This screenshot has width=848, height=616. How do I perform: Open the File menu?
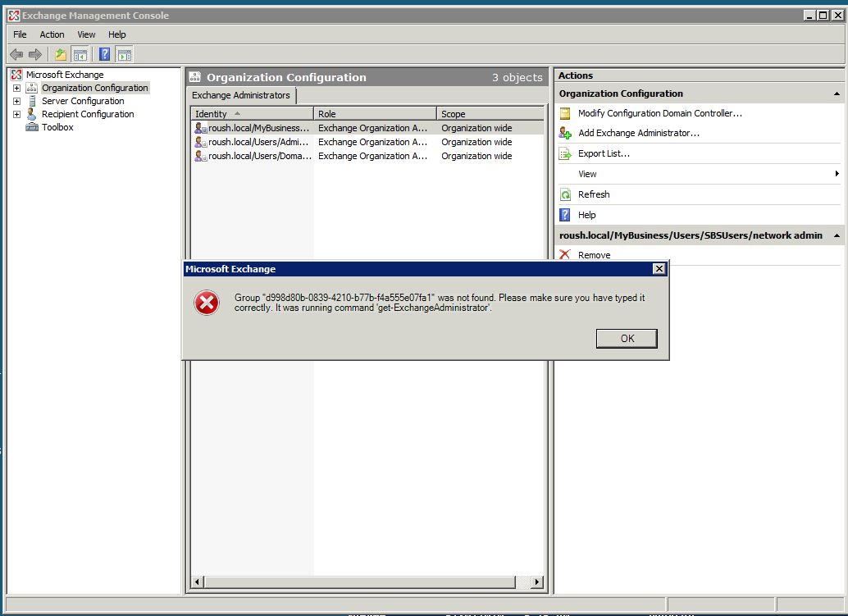tap(20, 34)
